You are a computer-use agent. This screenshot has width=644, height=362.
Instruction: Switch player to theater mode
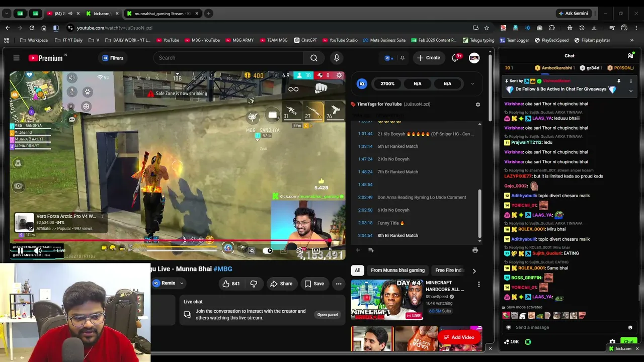coord(316,250)
